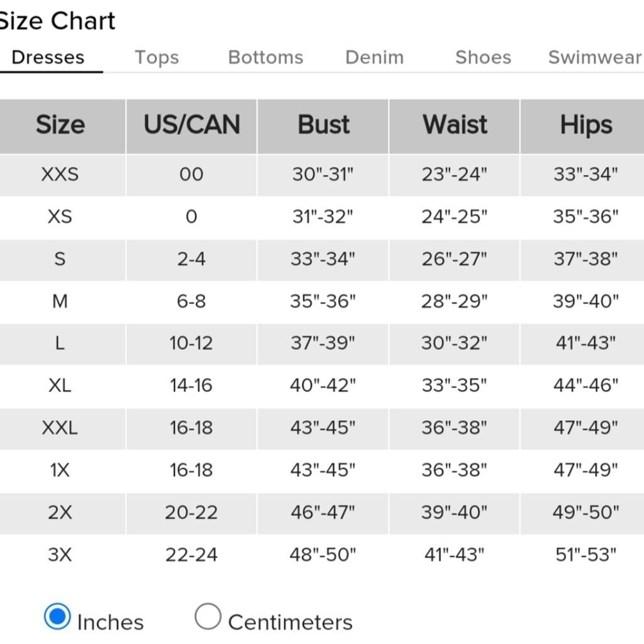Click the US/CAN column header

192,126
